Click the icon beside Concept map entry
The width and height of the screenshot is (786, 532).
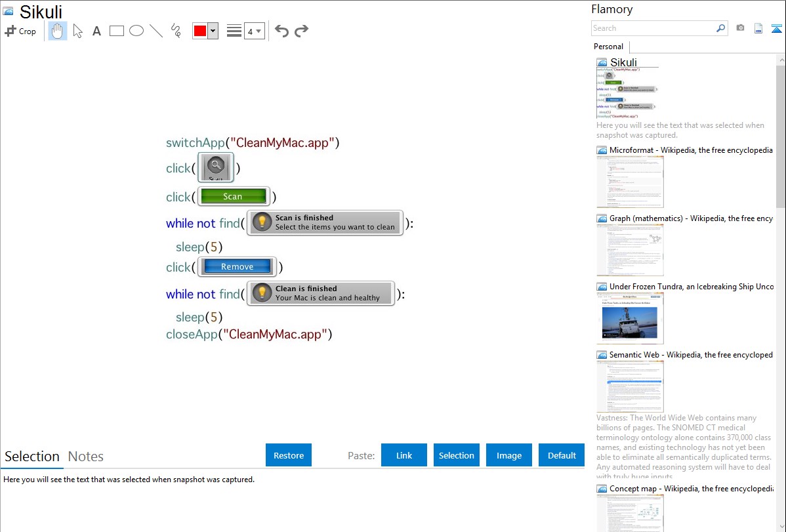point(602,489)
